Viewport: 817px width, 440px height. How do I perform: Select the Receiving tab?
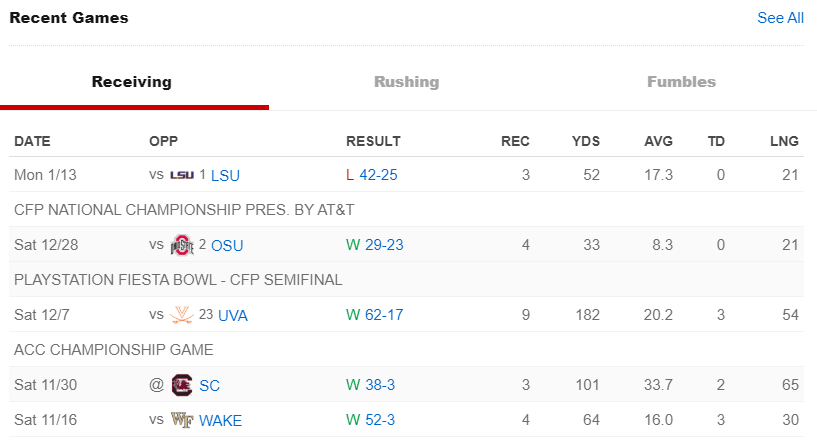(131, 82)
